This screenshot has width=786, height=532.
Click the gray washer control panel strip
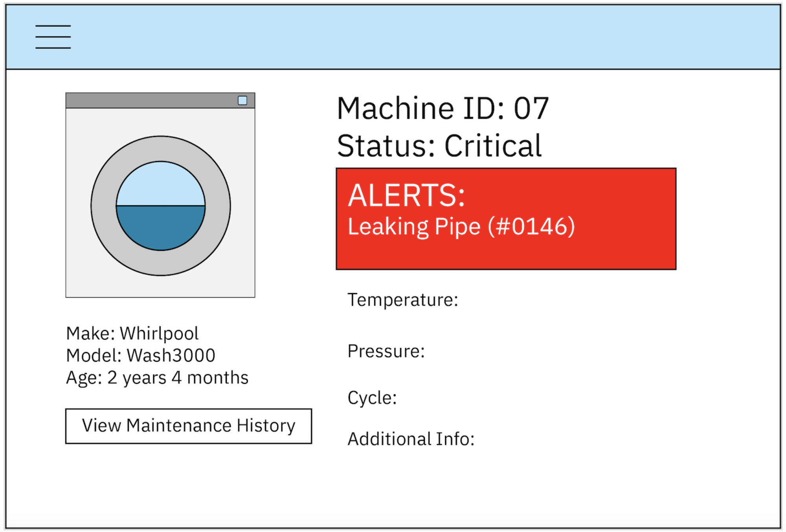[149, 101]
